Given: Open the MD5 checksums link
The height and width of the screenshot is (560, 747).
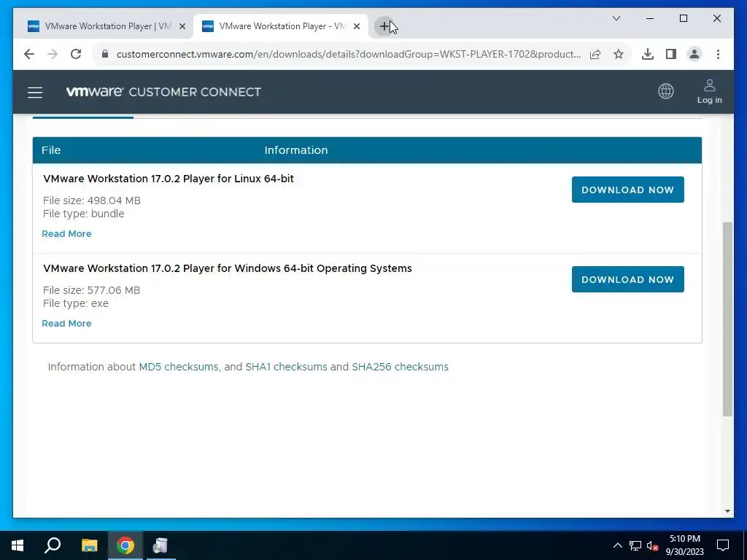Looking at the screenshot, I should pos(178,367).
